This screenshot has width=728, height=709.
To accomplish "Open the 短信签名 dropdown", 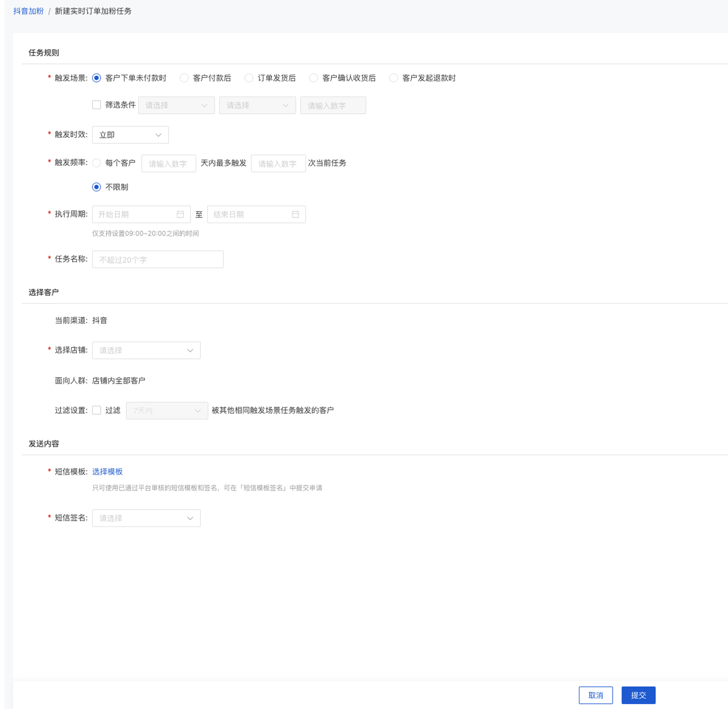I will (x=146, y=518).
